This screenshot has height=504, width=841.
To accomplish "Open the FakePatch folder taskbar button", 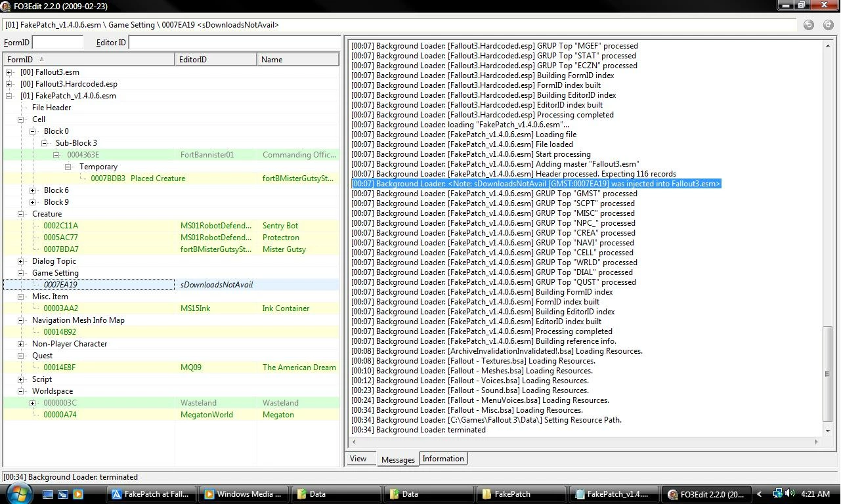I will (x=521, y=494).
